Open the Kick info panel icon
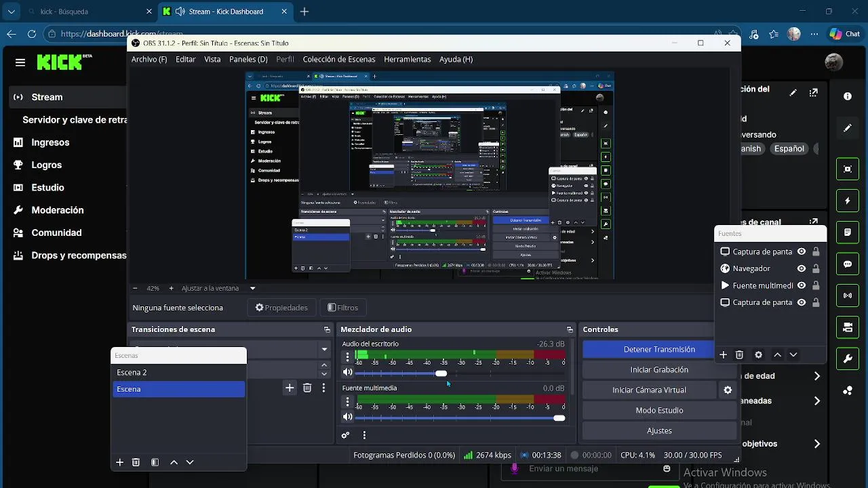This screenshot has height=488, width=868. coord(848,96)
